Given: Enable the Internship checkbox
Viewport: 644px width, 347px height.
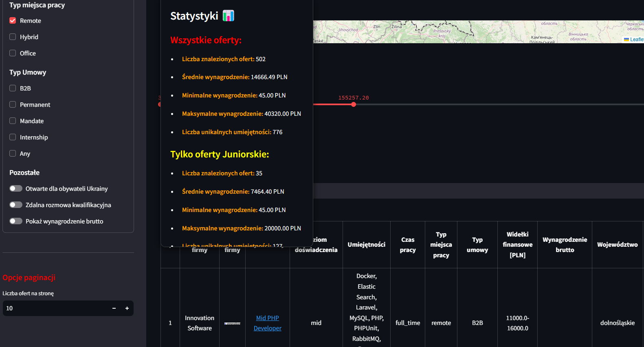Looking at the screenshot, I should (x=13, y=137).
